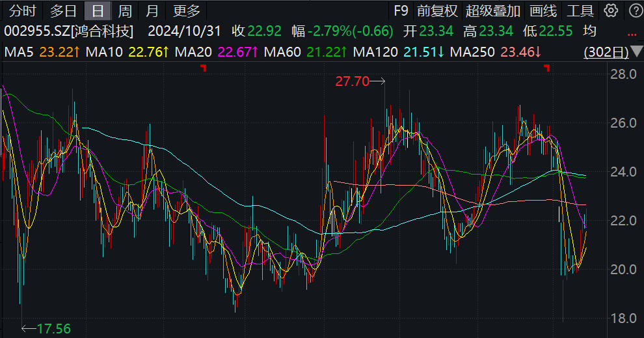Expand the gray triangle next to 302日
This screenshot has height=338, width=644.
(x=636, y=52)
